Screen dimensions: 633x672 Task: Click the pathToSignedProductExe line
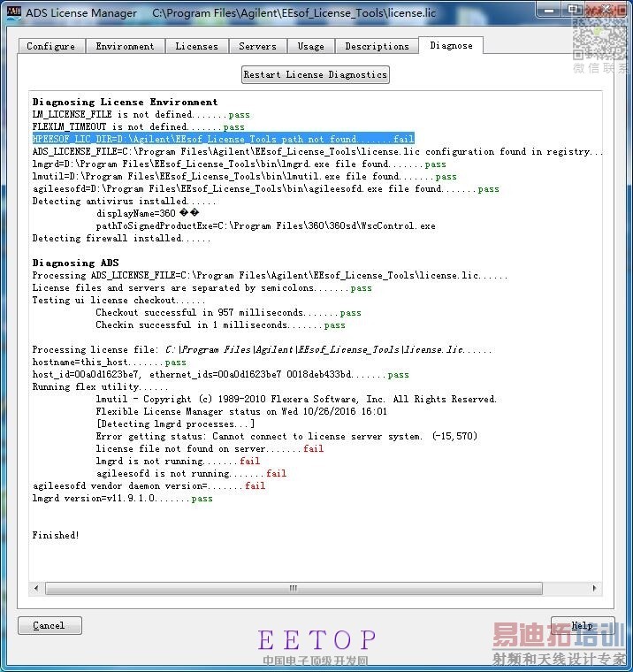coord(266,225)
